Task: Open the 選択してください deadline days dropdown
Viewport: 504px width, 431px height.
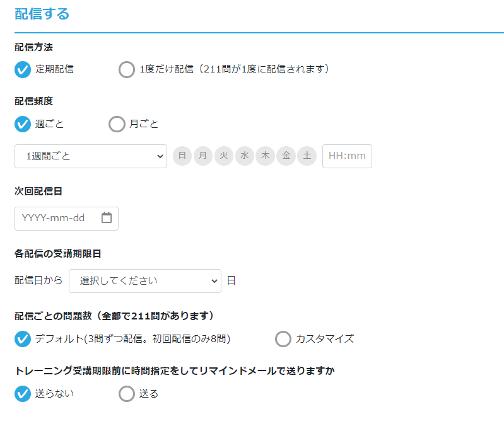Action: pyautogui.click(x=145, y=281)
